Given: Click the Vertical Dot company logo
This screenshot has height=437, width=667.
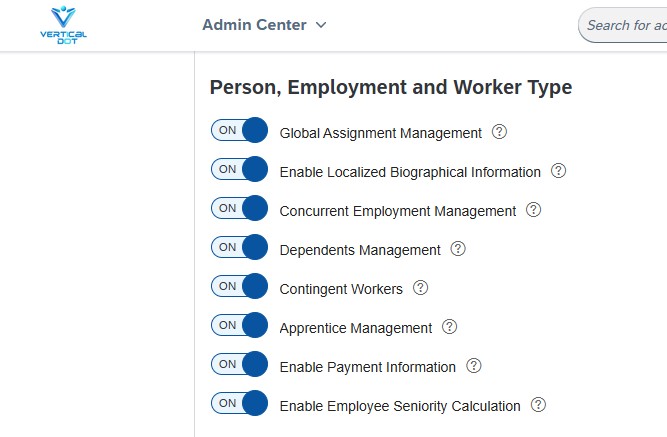Looking at the screenshot, I should tap(63, 25).
